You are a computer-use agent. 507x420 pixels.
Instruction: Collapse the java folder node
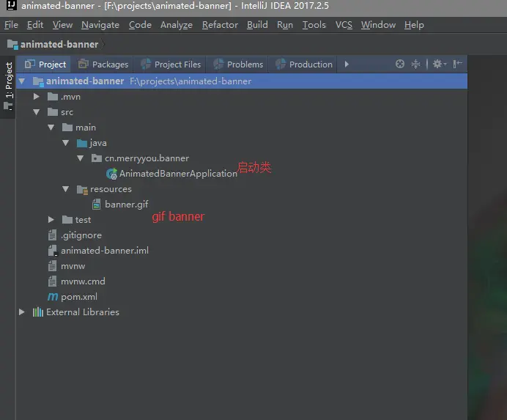pos(66,143)
